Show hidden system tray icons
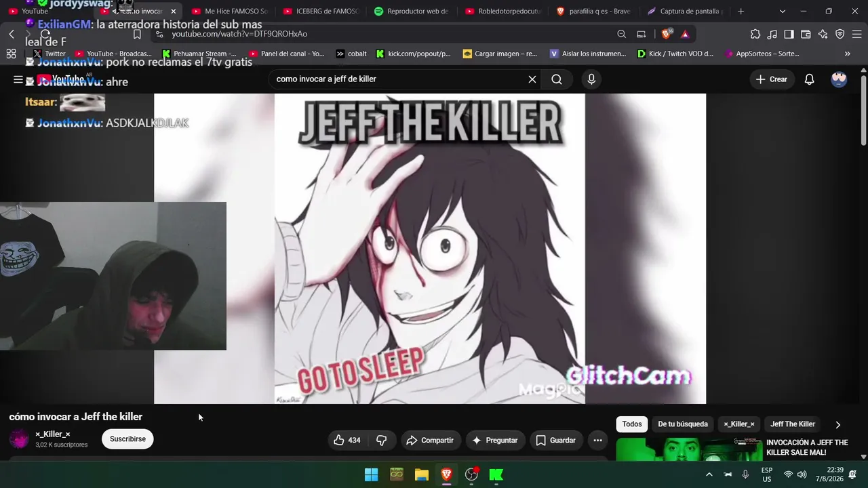The image size is (868, 488). [x=709, y=474]
